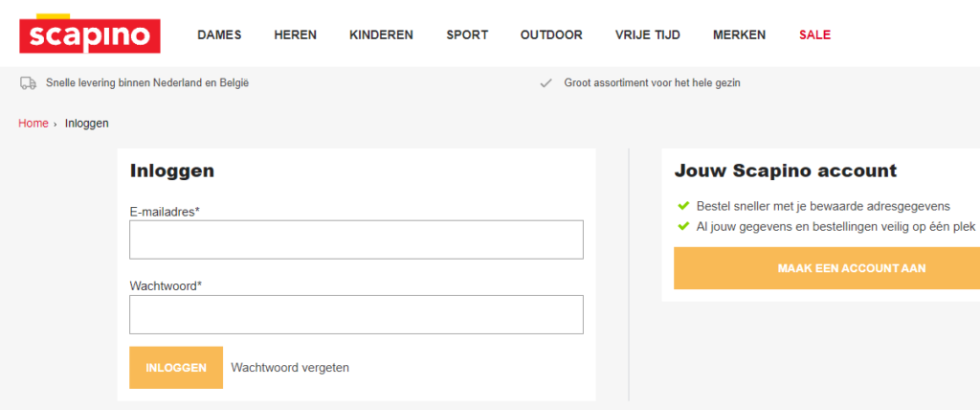Click the Inloggen button
This screenshot has height=410, width=980.
[176, 368]
